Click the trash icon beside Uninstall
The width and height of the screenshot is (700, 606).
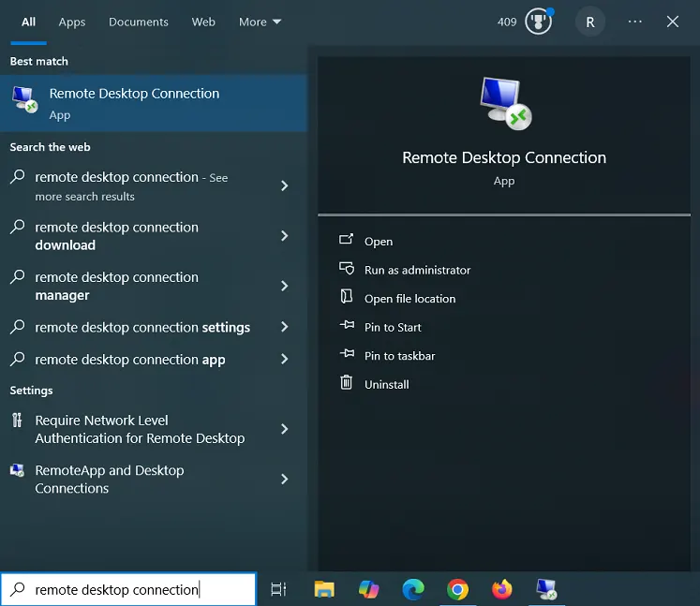tap(347, 382)
